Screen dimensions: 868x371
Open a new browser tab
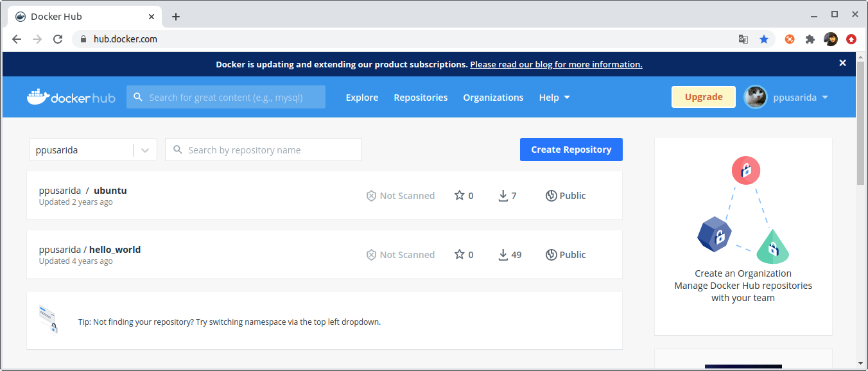coord(176,17)
